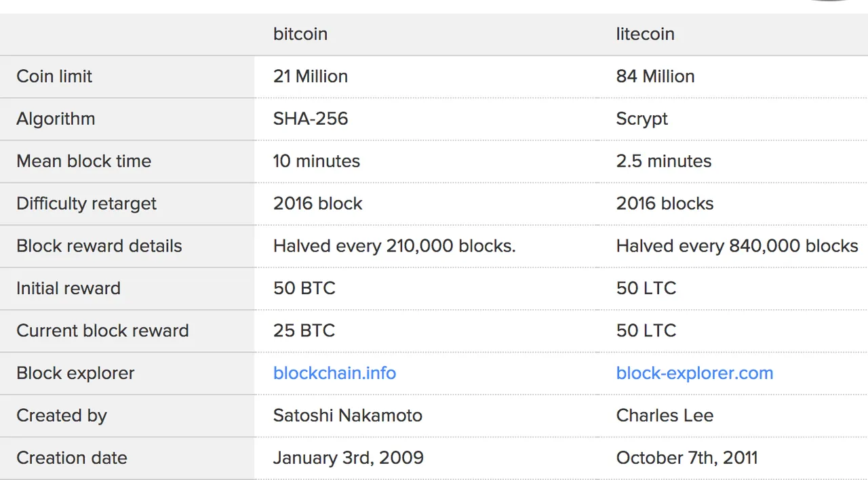868x480 pixels.
Task: Click the January 3rd, 2009 cell
Action: pos(349,458)
